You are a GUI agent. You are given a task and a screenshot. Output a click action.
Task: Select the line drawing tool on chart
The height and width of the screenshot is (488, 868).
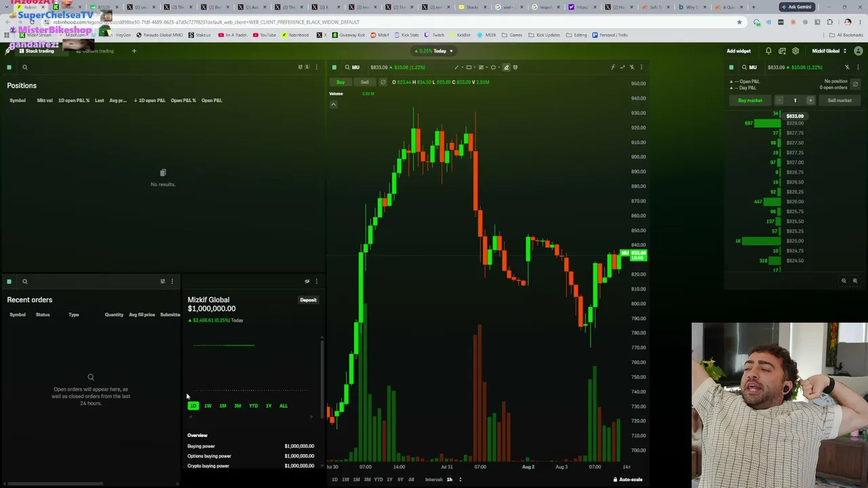456,67
